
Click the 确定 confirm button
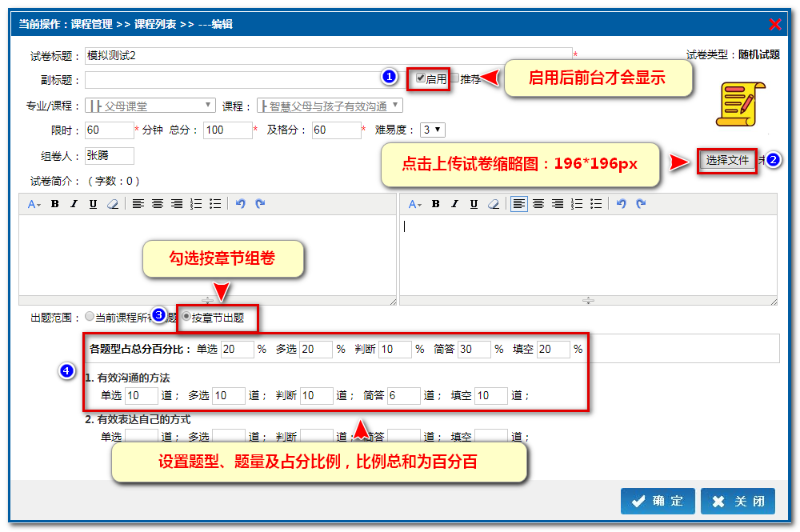pyautogui.click(x=658, y=501)
